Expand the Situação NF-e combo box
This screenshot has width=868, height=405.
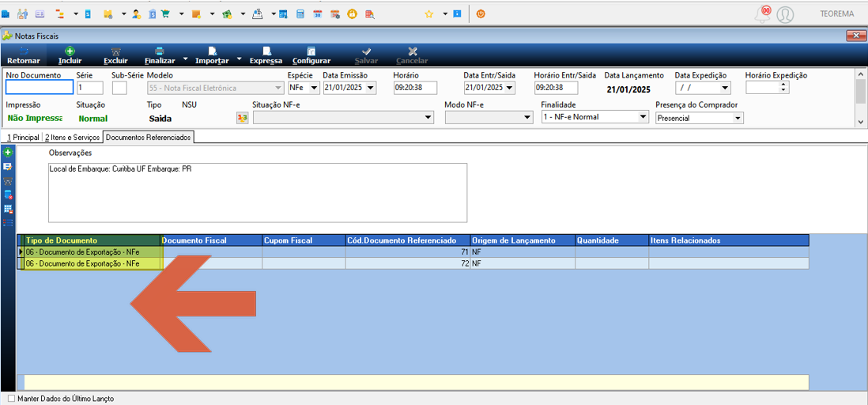coord(343,117)
